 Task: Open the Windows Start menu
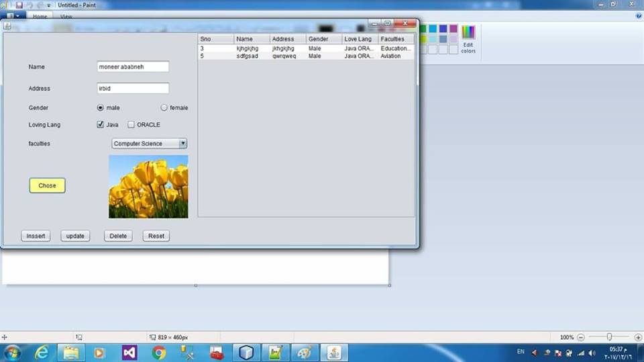(12, 353)
